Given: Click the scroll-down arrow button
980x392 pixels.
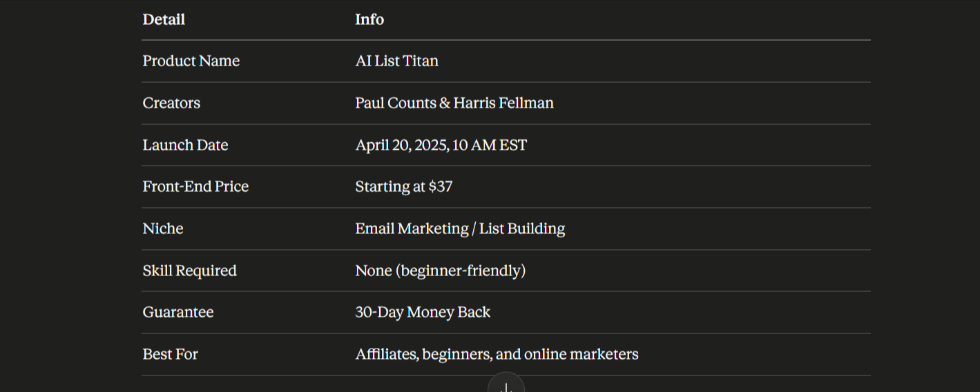Looking at the screenshot, I should (x=506, y=385).
